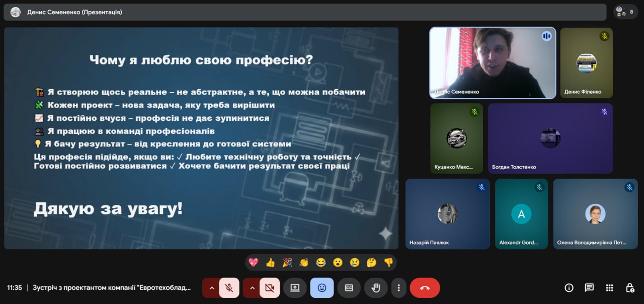The width and height of the screenshot is (644, 304).
Task: Expand audio settings arrow next to microphone
Action: (x=211, y=288)
